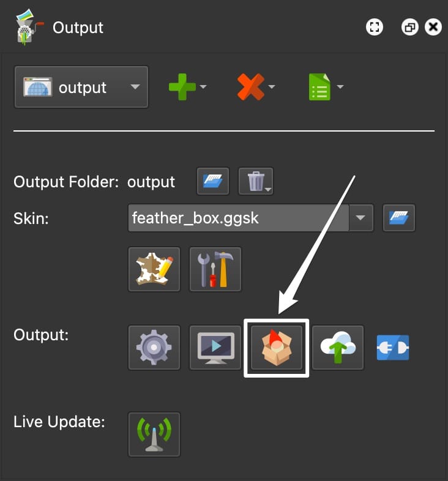448x481 pixels.
Task: Open the Skin Editor hide-and-pencil icon
Action: coord(154,269)
